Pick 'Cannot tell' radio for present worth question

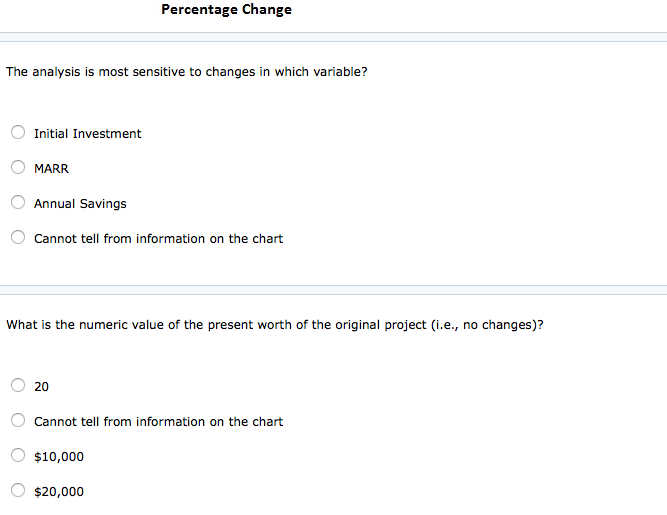(x=18, y=420)
